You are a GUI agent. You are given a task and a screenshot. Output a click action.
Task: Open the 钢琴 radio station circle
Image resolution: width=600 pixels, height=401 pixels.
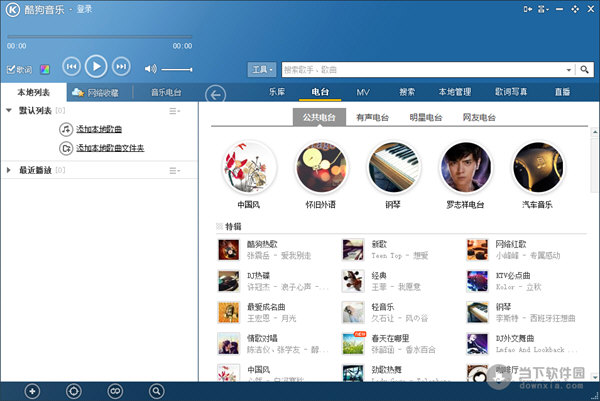pos(394,167)
